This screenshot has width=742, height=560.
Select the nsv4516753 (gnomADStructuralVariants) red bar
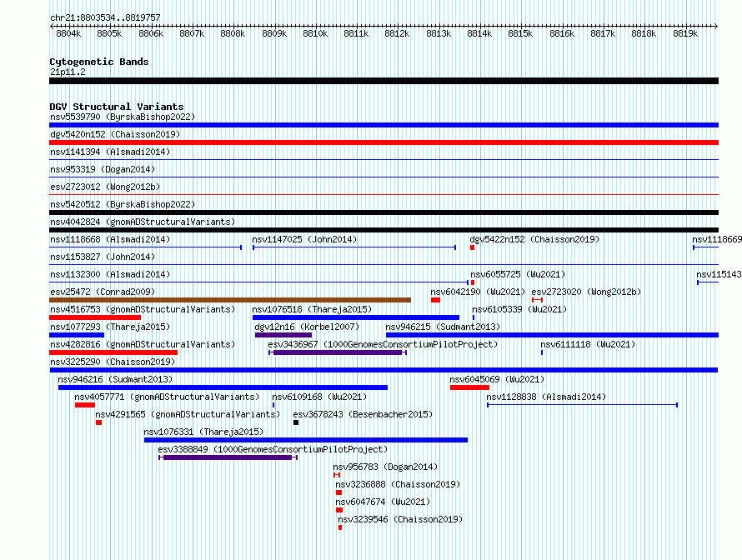pos(95,317)
